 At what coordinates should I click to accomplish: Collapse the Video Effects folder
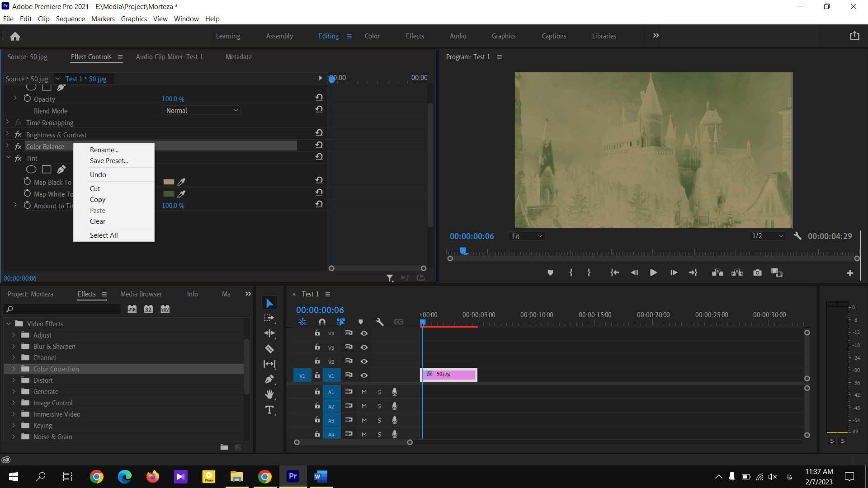click(x=8, y=324)
